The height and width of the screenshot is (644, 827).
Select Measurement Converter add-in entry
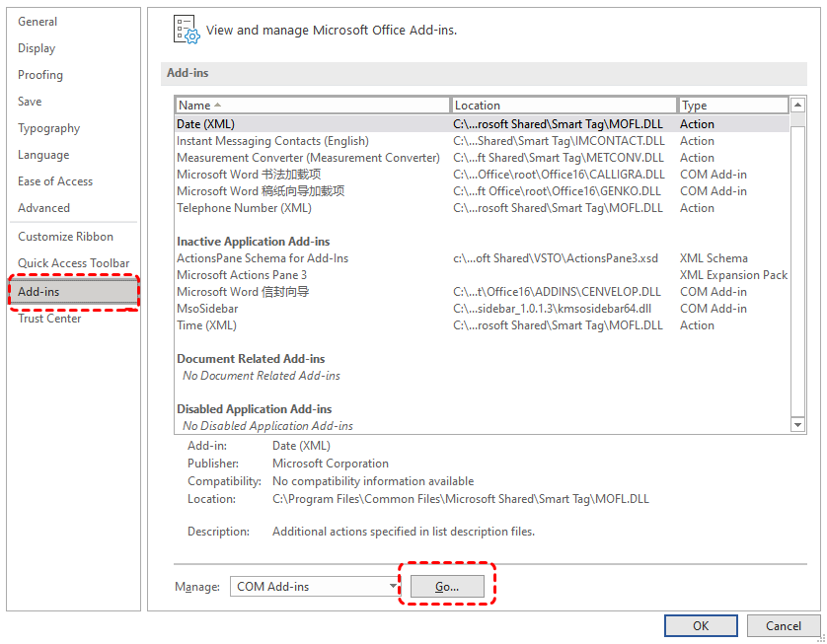click(x=308, y=158)
